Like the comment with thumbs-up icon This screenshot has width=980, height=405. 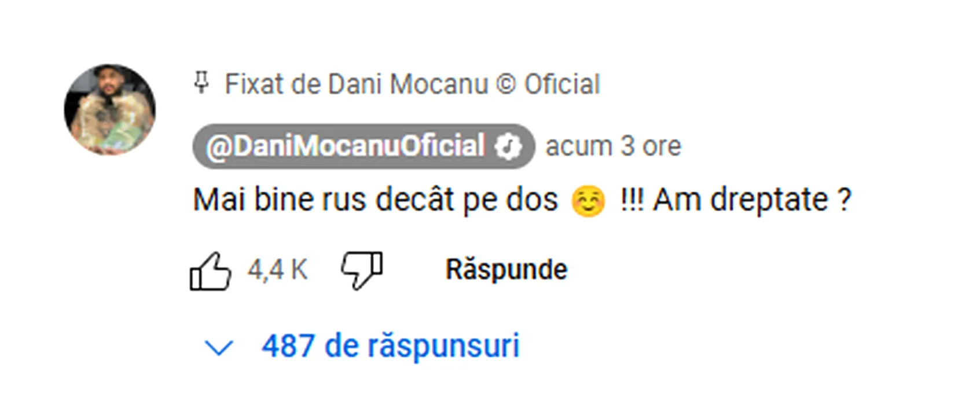pyautogui.click(x=210, y=271)
